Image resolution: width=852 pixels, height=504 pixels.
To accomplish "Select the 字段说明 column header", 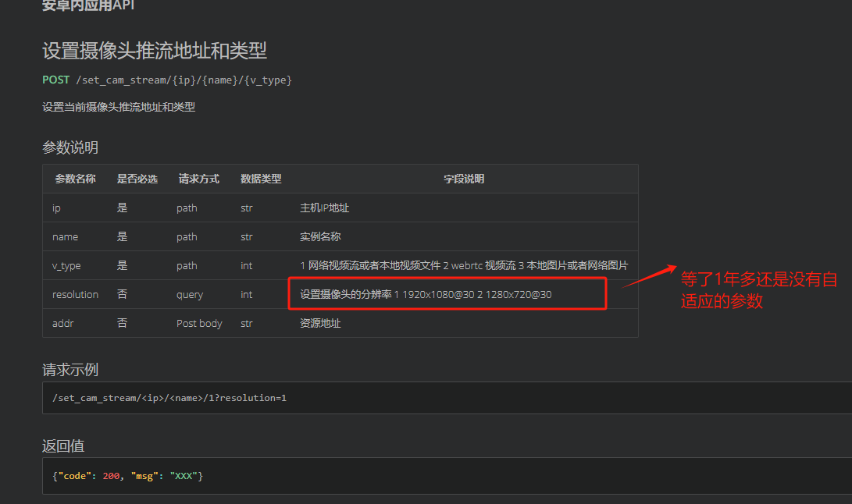I will [x=463, y=179].
